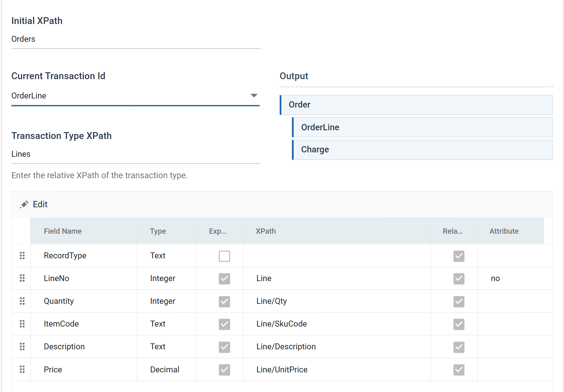Click the XPath column header
The image size is (564, 392).
(336, 231)
